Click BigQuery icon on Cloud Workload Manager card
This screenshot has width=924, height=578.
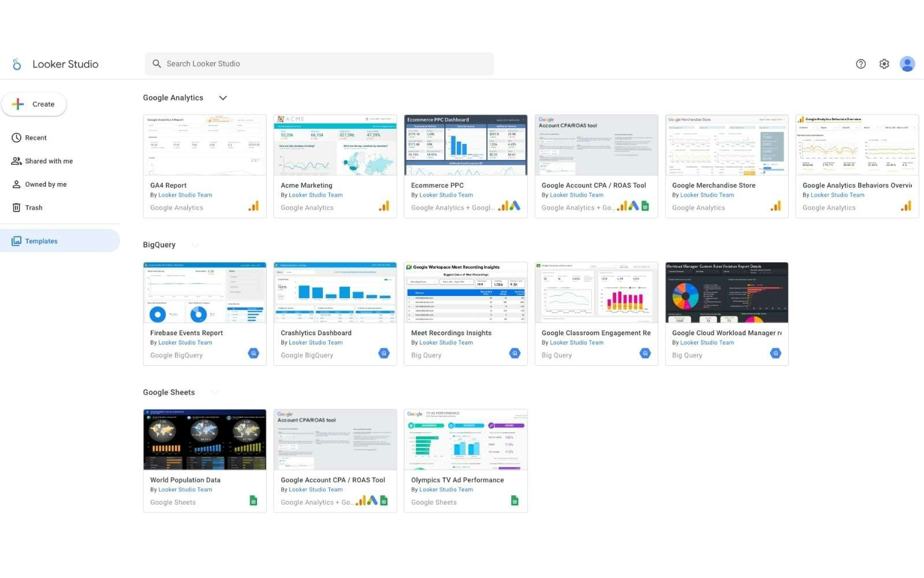(776, 353)
